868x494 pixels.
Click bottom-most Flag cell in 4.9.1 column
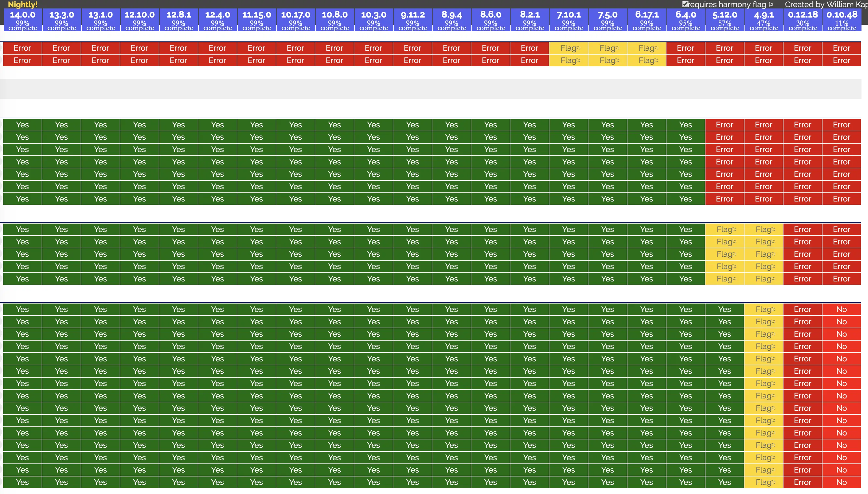(764, 482)
